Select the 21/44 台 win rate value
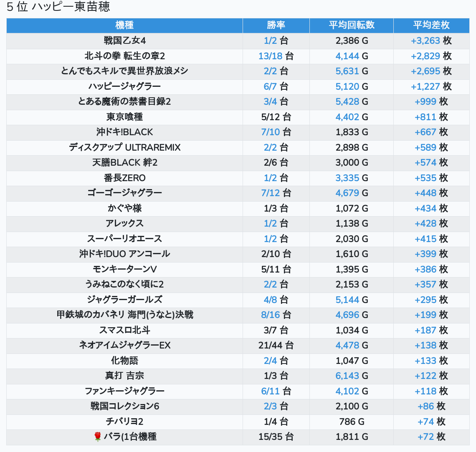This screenshot has width=476, height=452. [x=276, y=346]
